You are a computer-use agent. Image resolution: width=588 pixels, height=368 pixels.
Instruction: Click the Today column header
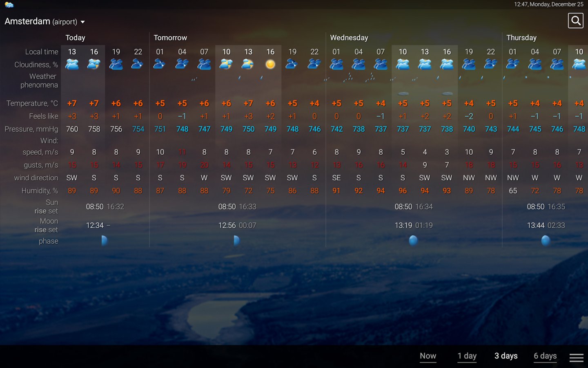pos(76,38)
